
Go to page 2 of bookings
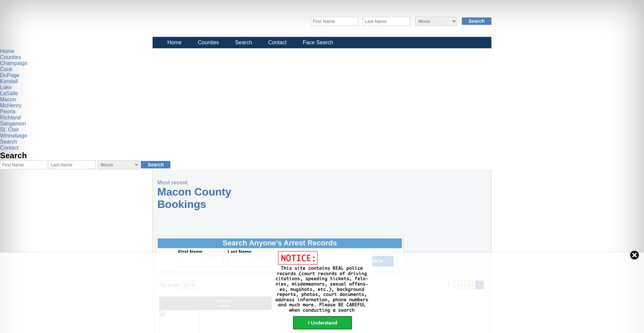(458, 285)
